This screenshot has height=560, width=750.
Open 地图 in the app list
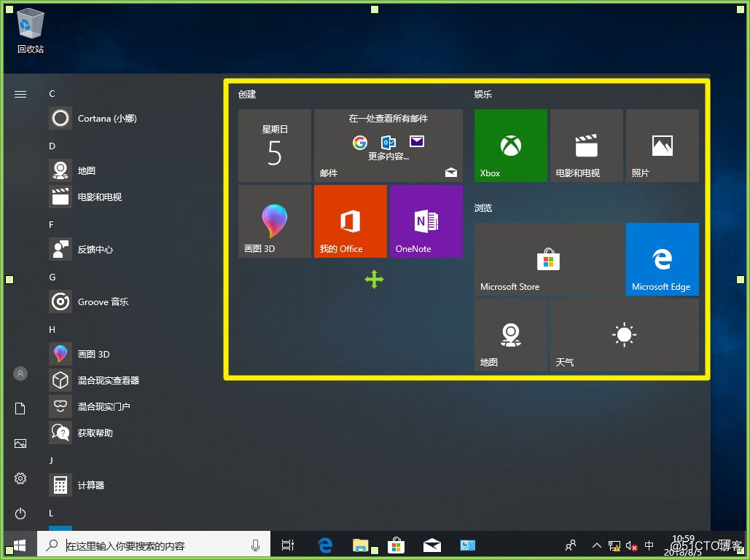[x=72, y=170]
